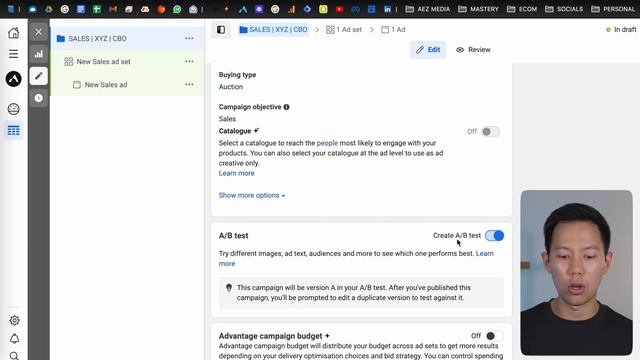
Task: Open Meta bookmark in browser bar
Action: coord(355,9)
